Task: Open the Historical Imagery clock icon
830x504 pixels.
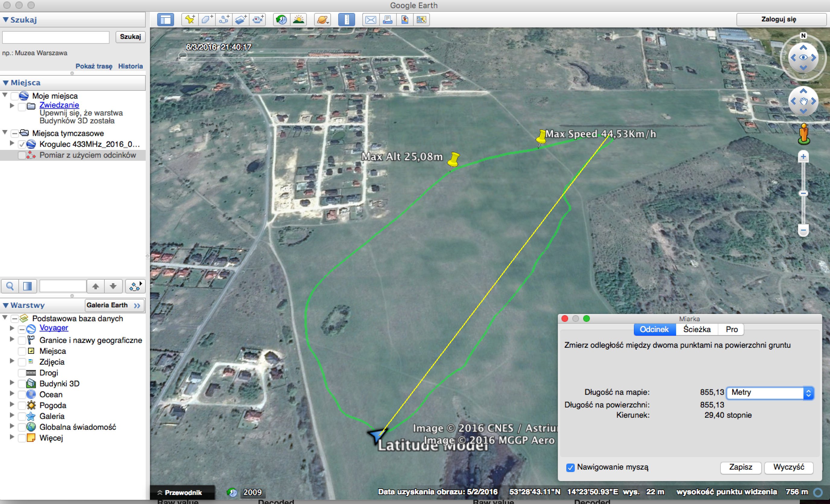Action: pyautogui.click(x=281, y=20)
